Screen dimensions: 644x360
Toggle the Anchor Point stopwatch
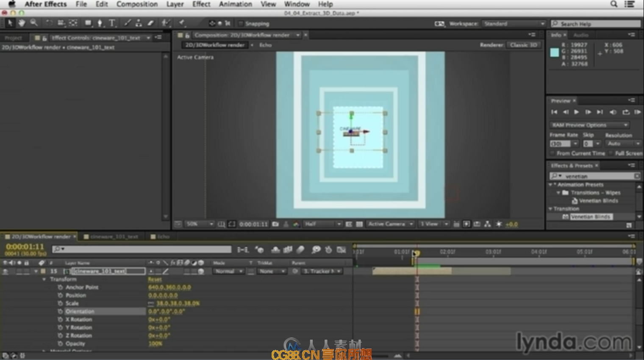(60, 287)
